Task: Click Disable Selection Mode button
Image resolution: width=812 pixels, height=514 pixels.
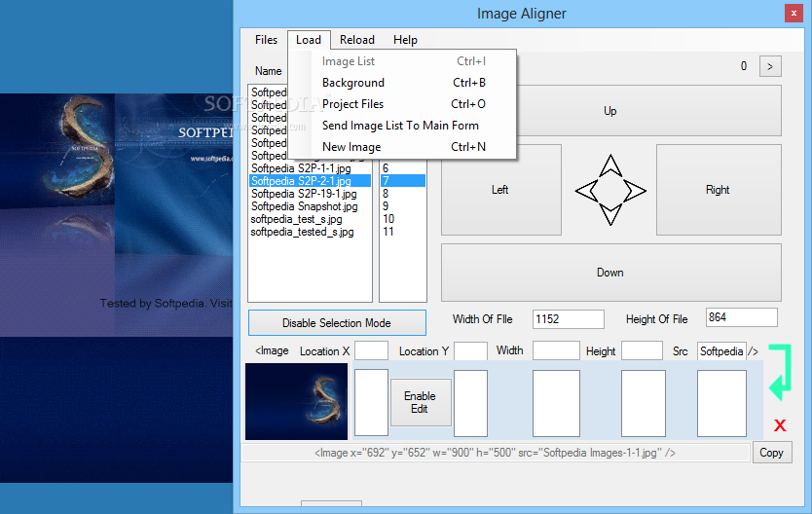Action: pyautogui.click(x=337, y=323)
